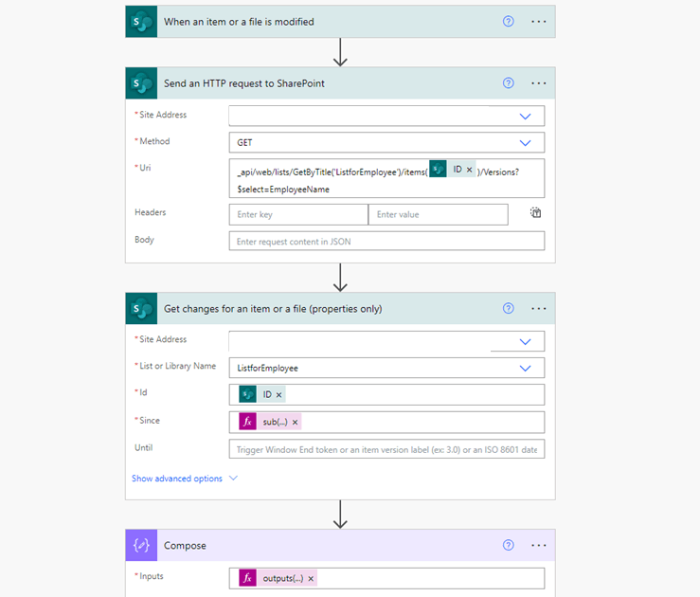The height and width of the screenshot is (597, 700).
Task: Remove the ID token from the Id field
Action: click(278, 395)
